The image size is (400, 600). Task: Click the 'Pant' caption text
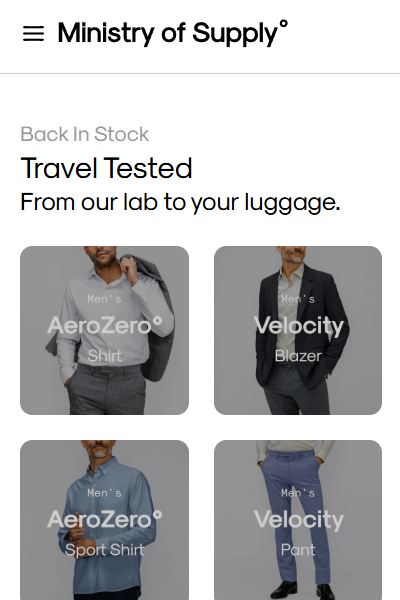click(298, 550)
